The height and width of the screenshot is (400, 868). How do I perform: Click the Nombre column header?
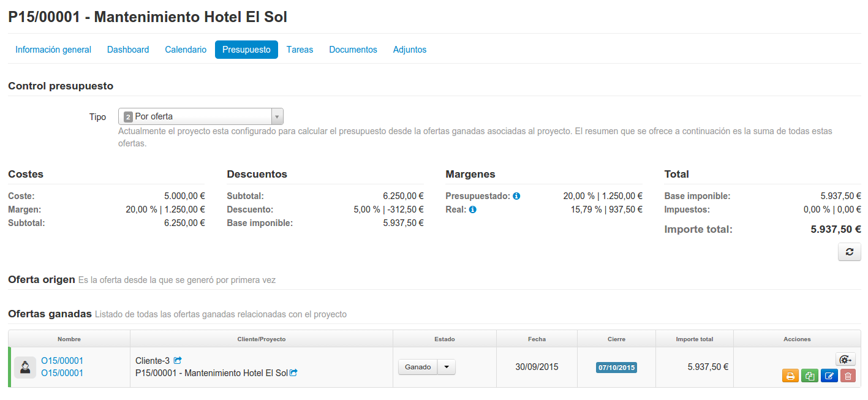[69, 339]
